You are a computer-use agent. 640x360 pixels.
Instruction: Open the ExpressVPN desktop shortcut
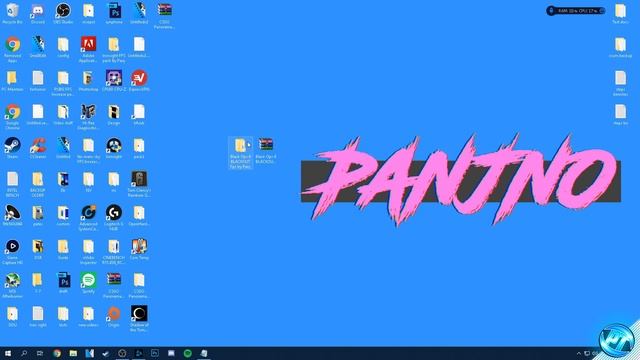coord(139,78)
